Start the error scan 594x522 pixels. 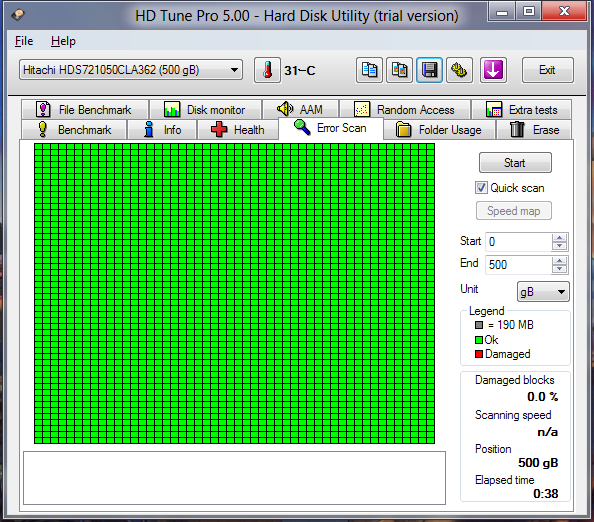coord(515,163)
